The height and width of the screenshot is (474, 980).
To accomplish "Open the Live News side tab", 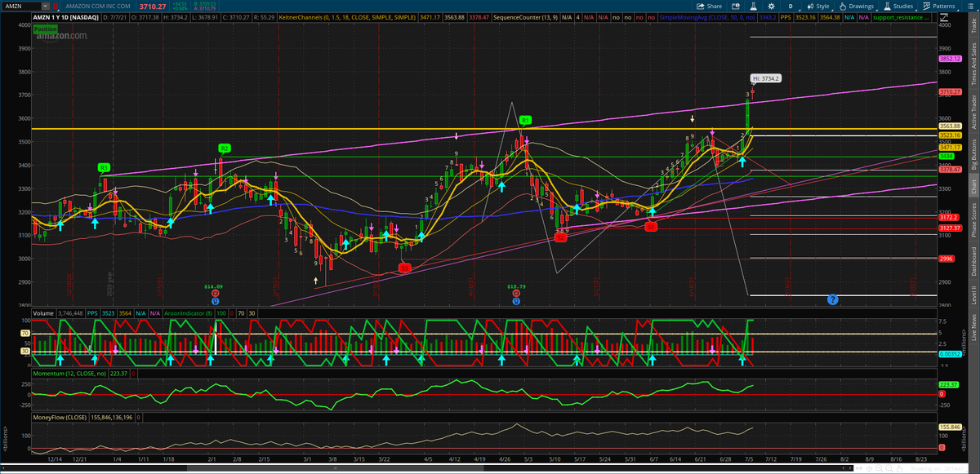I will 973,328.
